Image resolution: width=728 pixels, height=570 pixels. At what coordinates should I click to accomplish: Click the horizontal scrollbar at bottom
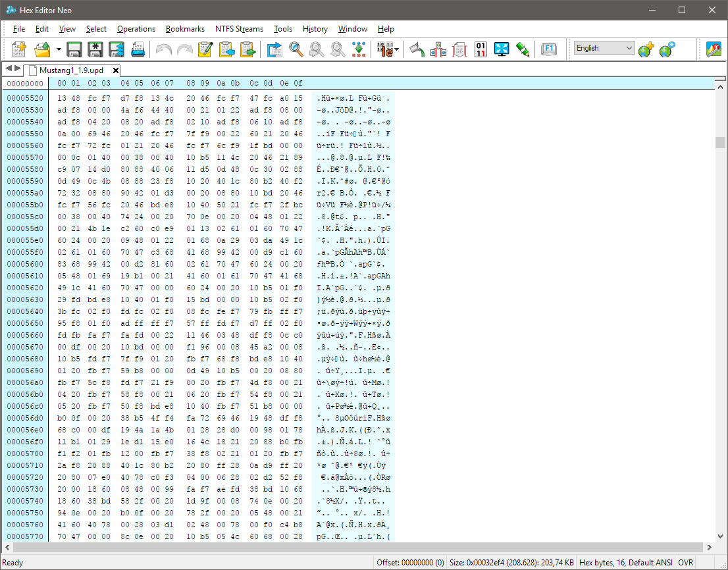click(355, 547)
